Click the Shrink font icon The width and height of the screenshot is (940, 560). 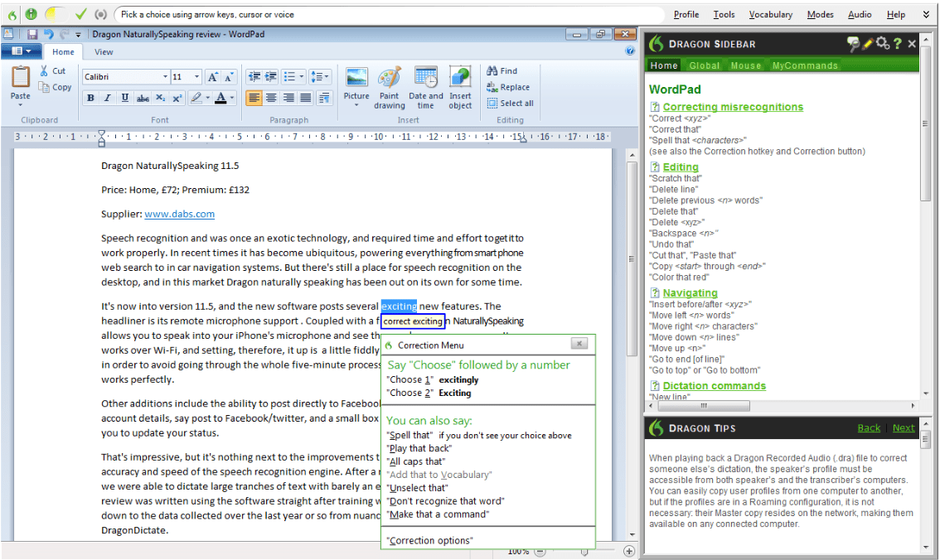(229, 77)
